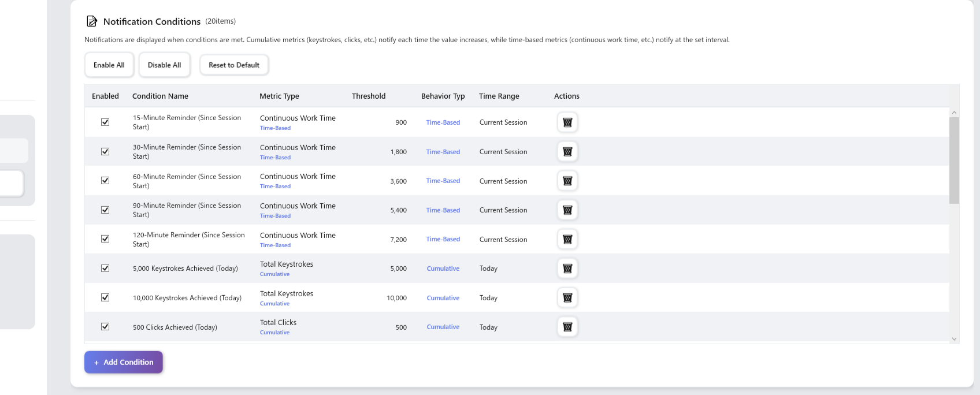The height and width of the screenshot is (395, 980).
Task: Toggle the 500 Clicks Achieved checkbox
Action: coord(105,327)
